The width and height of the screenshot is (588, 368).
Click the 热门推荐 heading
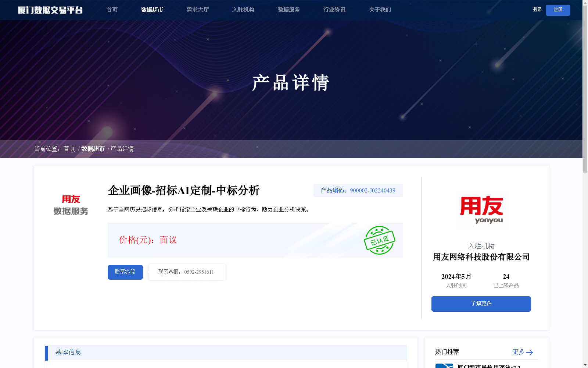(x=447, y=352)
